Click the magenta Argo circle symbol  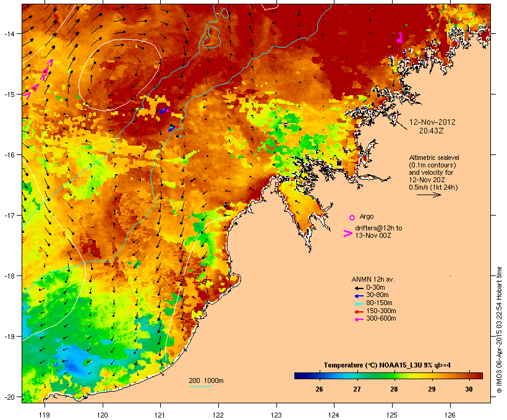point(352,217)
